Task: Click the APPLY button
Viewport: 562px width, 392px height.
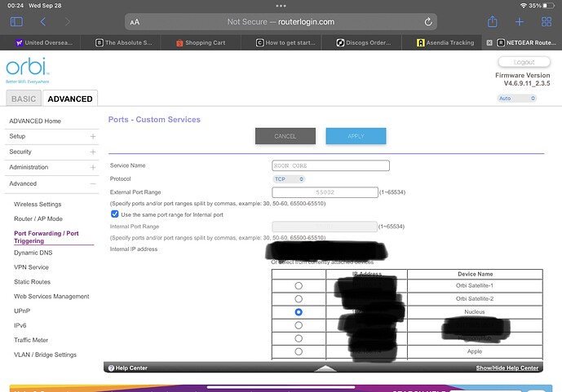Action: click(x=356, y=136)
